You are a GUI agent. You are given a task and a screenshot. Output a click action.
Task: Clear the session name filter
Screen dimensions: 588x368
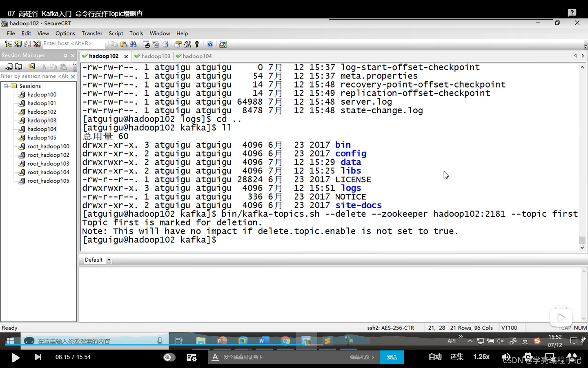[x=73, y=76]
